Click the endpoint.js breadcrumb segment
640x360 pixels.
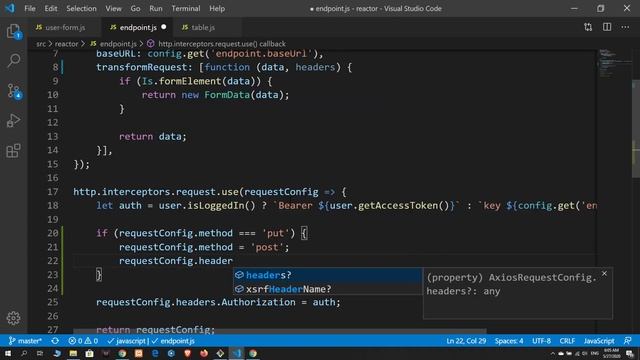[x=113, y=44]
